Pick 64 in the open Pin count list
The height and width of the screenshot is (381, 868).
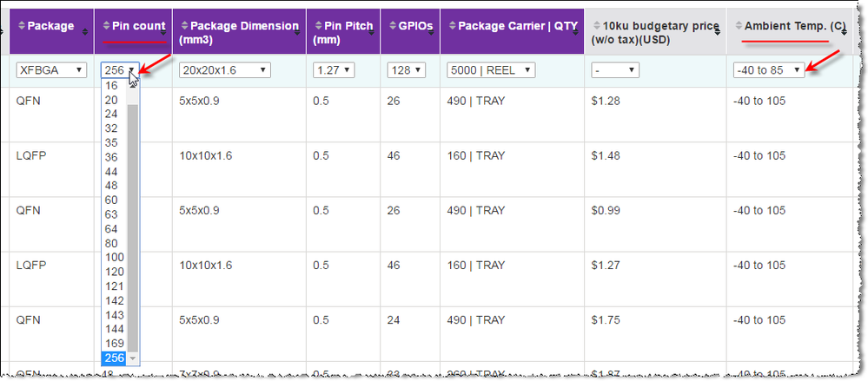(114, 229)
